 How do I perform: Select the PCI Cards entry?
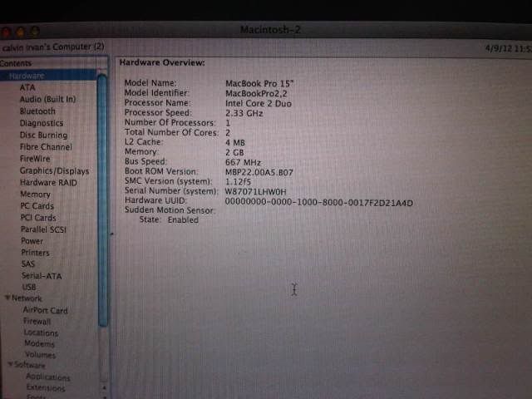coord(38,218)
